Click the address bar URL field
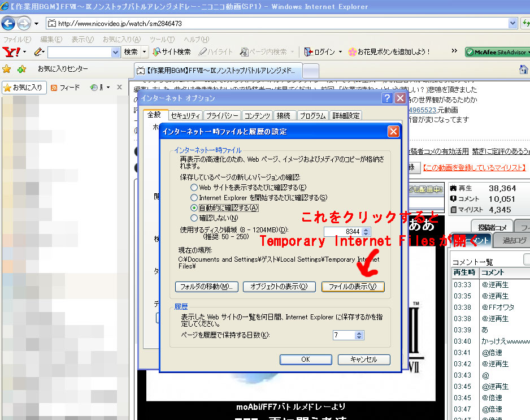Screen dimensions: 530x420 (277, 23)
